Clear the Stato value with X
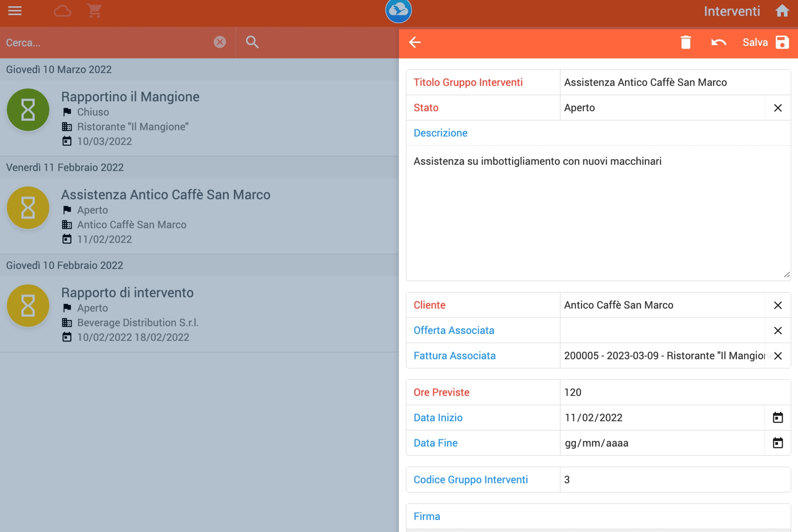This screenshot has width=798, height=532. pos(778,108)
